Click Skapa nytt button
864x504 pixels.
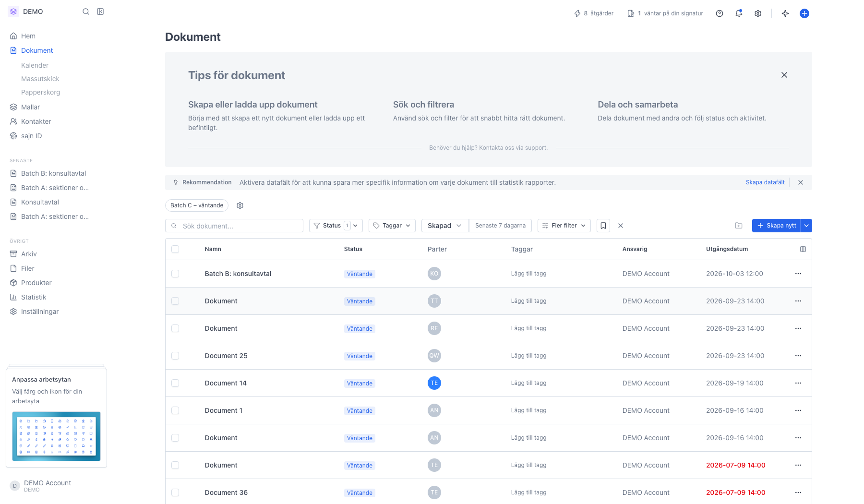(x=776, y=226)
